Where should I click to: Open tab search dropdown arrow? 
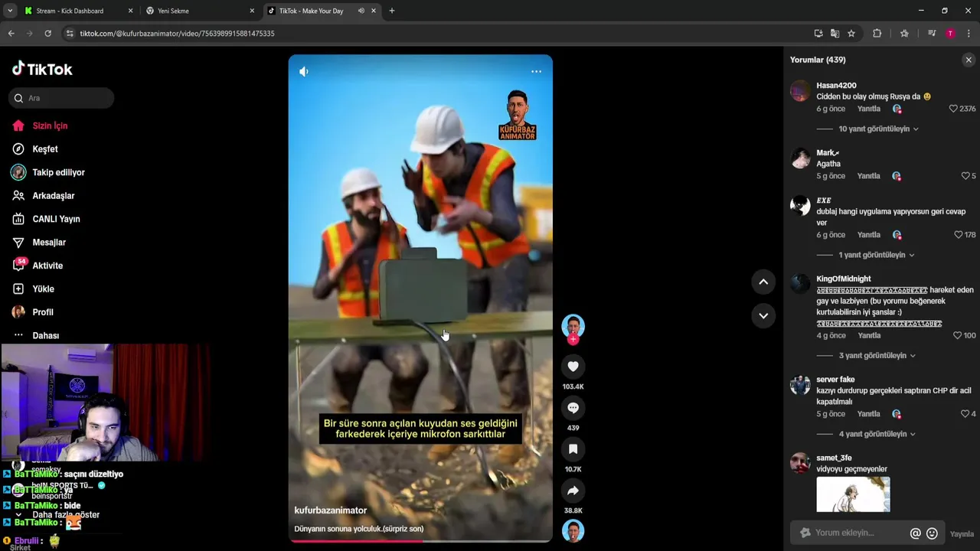coord(9,11)
